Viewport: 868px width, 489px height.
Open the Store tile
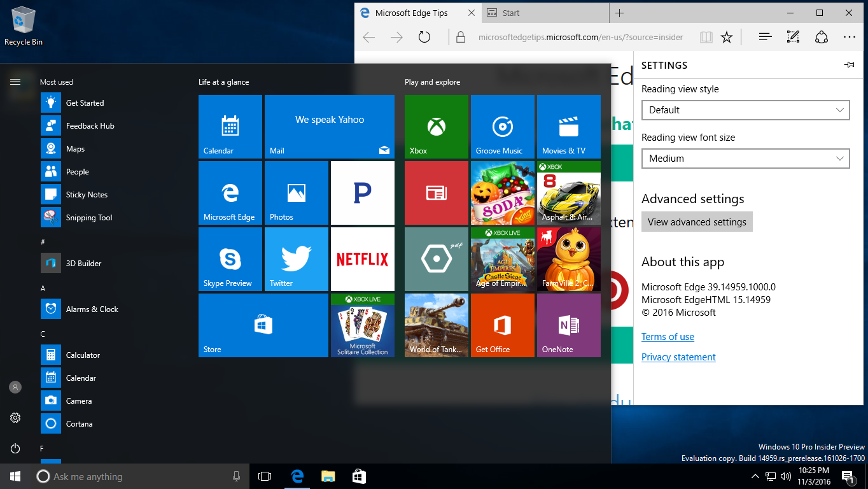(x=263, y=325)
